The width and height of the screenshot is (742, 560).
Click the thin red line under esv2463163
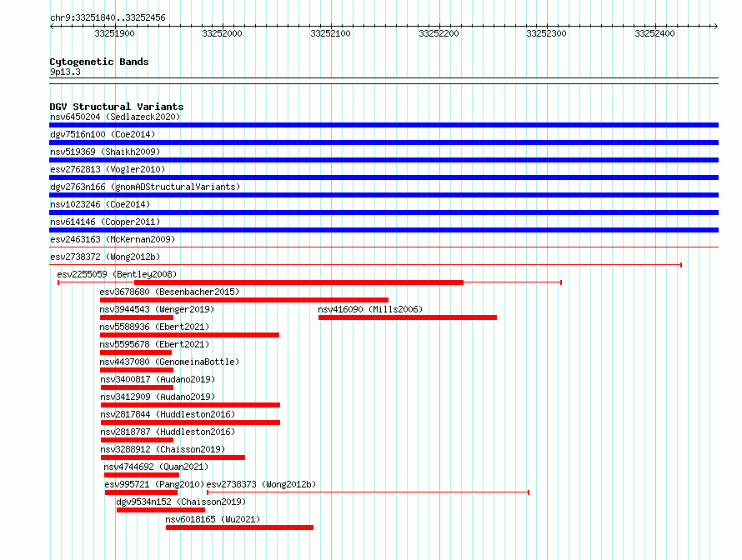click(384, 247)
